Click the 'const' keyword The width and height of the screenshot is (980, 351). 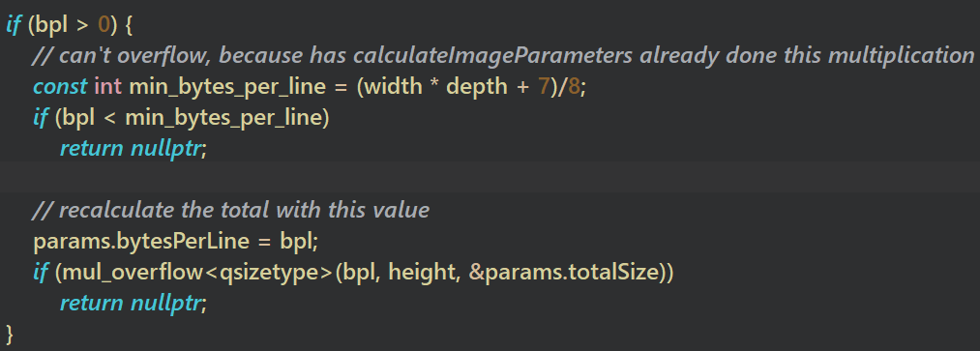[x=60, y=87]
